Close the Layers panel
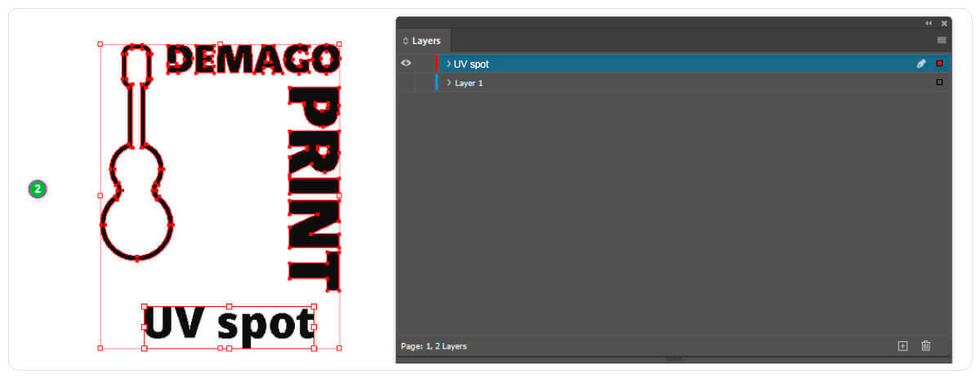980x378 pixels. [945, 23]
